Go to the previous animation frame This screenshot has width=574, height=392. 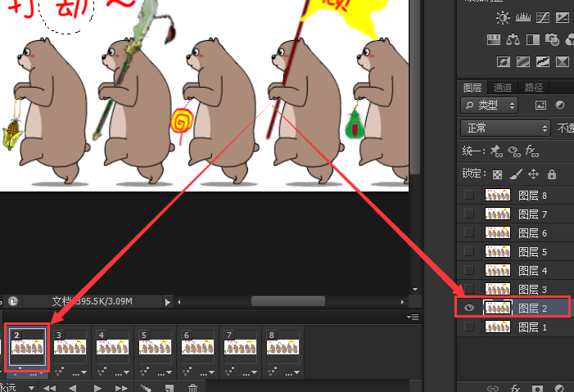pos(73,388)
